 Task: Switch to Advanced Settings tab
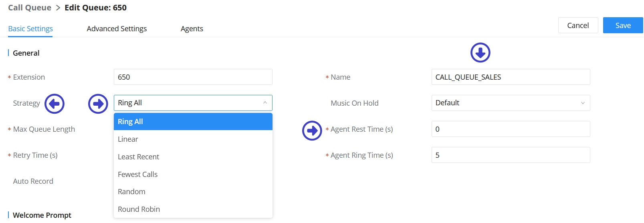point(117,29)
